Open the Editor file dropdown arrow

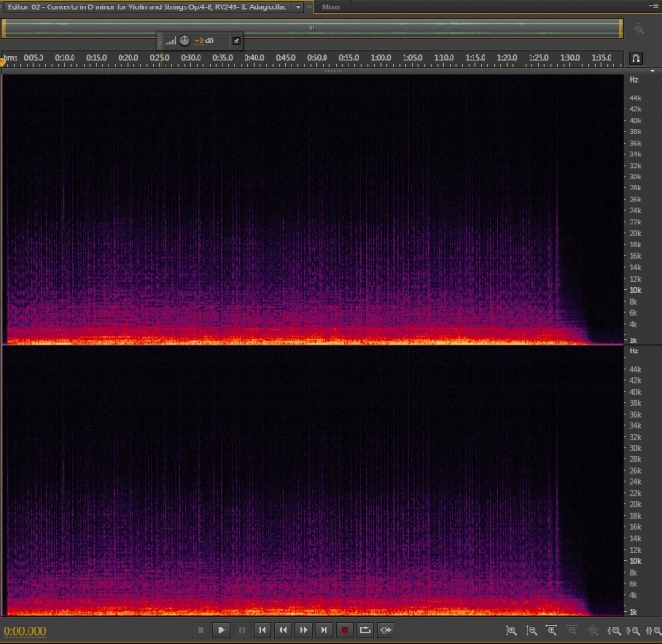point(298,6)
